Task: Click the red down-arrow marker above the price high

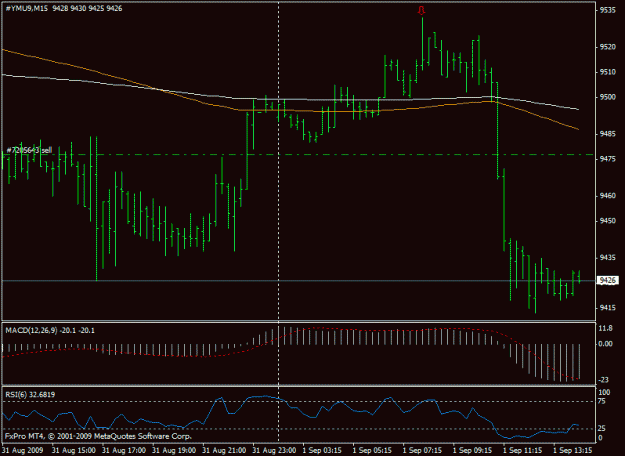Action: 421,11
